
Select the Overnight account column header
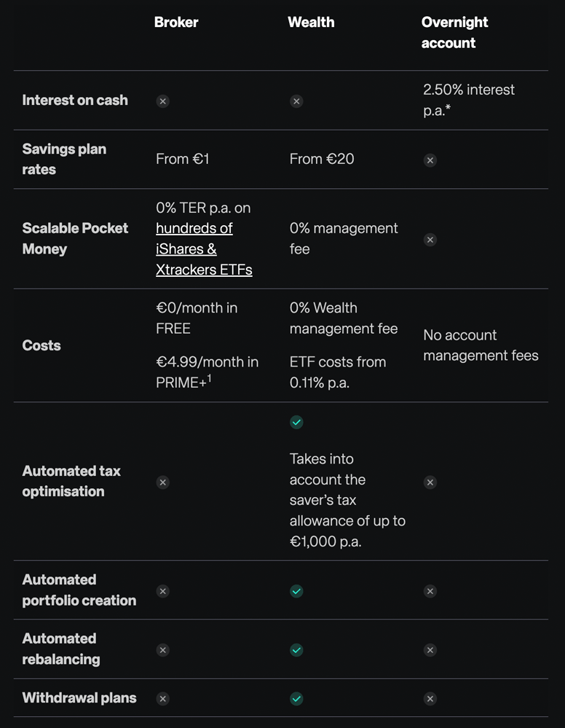(454, 33)
